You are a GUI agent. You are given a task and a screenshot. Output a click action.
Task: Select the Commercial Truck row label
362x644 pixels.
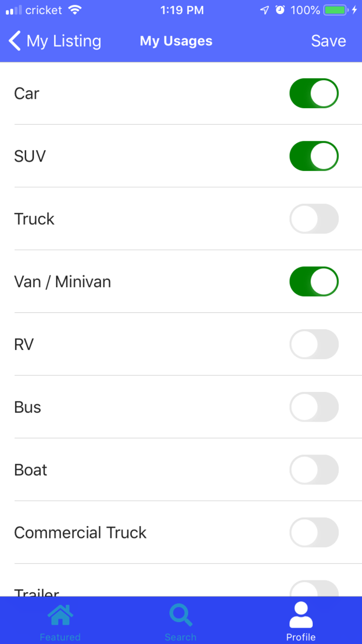point(80,533)
